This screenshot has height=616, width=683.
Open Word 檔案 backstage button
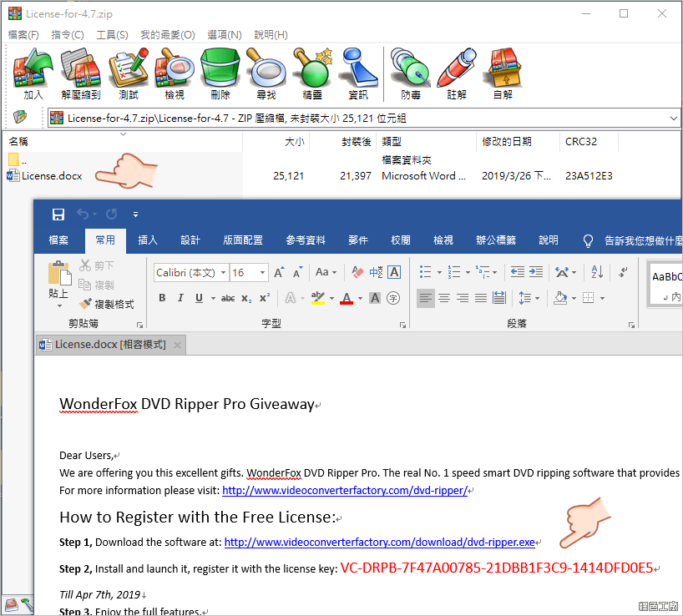58,240
